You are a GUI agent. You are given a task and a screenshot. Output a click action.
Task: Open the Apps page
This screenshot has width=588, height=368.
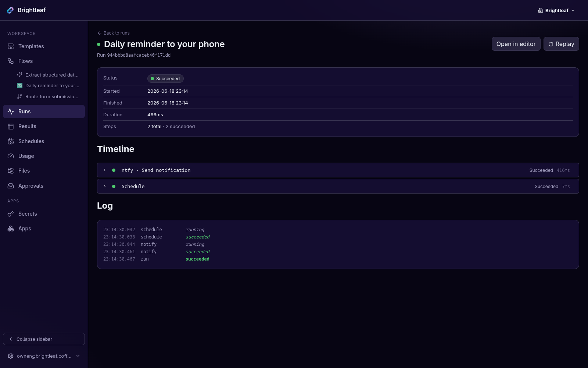44,229
